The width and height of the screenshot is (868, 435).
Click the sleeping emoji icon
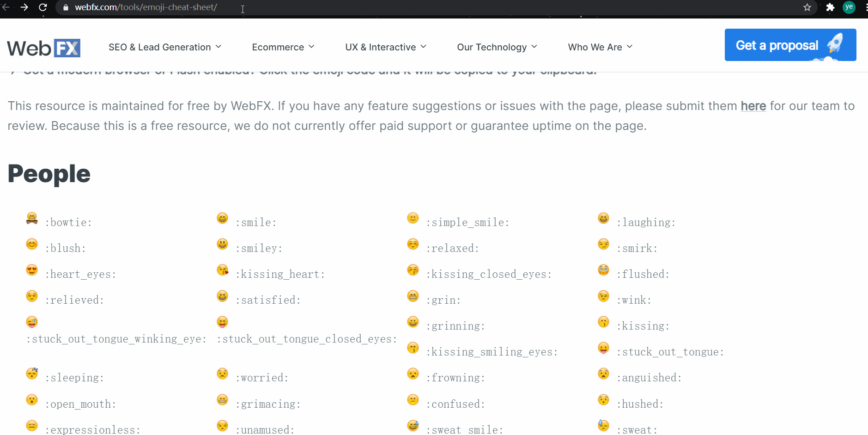(32, 374)
